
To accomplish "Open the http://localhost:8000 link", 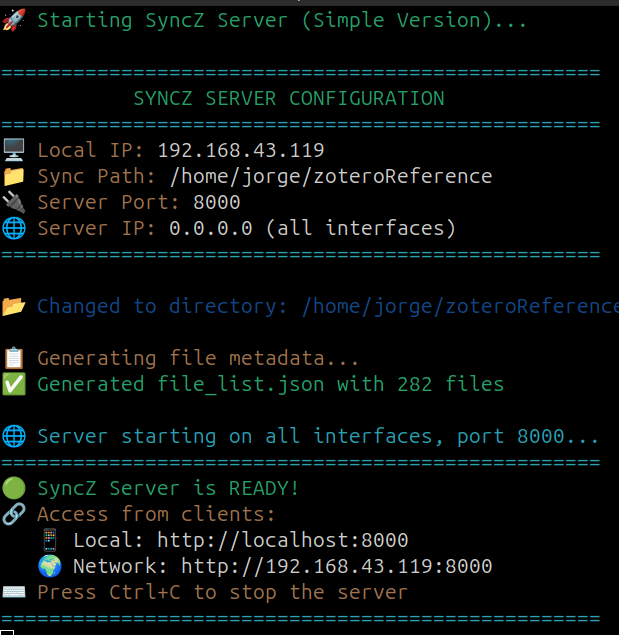I will pyautogui.click(x=280, y=540).
